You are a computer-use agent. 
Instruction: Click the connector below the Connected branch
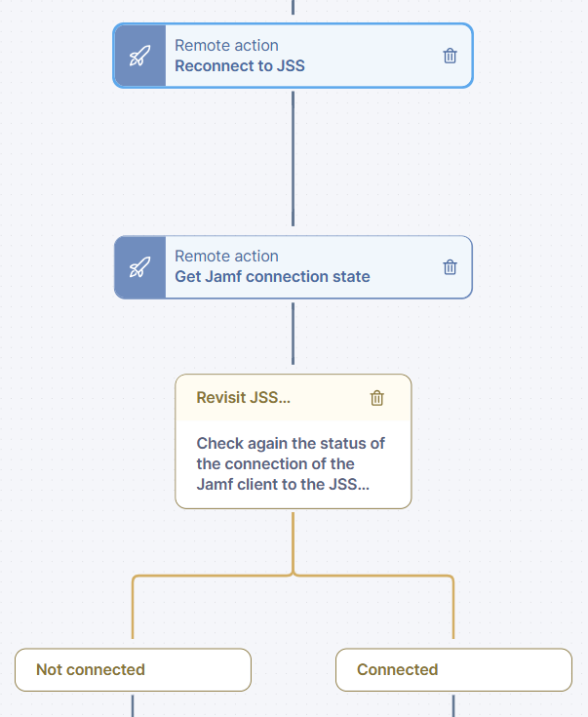click(453, 704)
